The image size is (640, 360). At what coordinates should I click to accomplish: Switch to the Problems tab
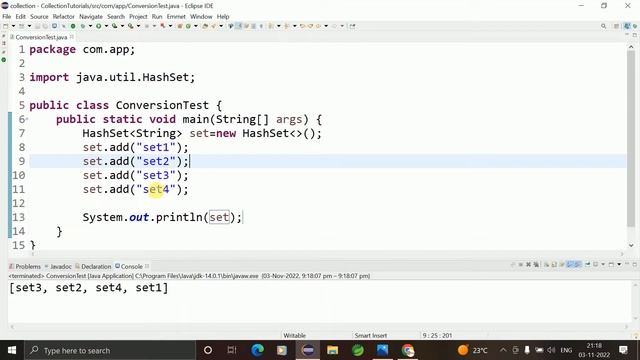[x=25, y=267]
